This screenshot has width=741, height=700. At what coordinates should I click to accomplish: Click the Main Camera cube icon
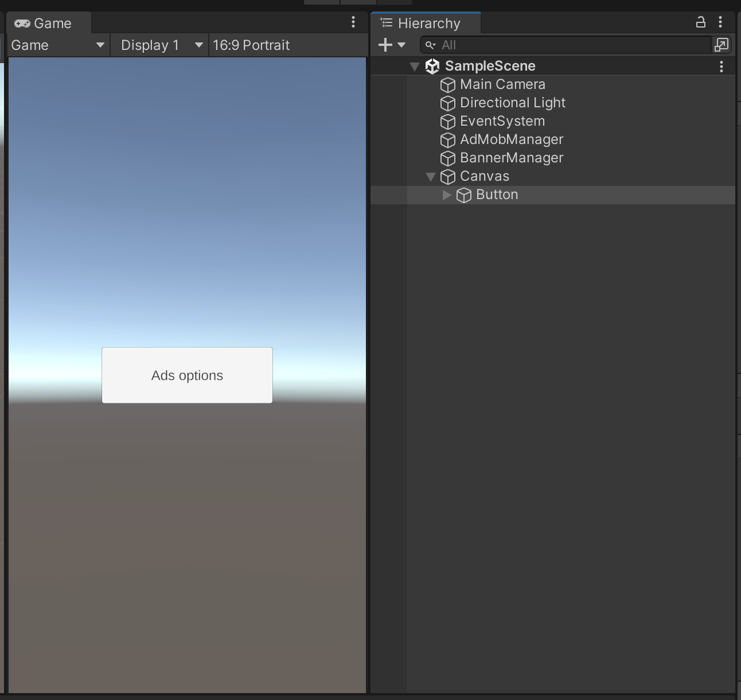[448, 85]
